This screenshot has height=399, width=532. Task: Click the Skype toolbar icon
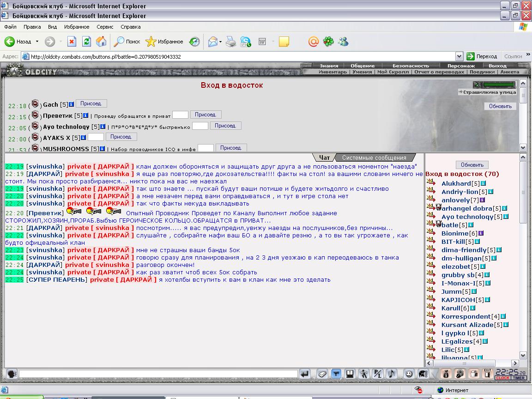(x=246, y=42)
